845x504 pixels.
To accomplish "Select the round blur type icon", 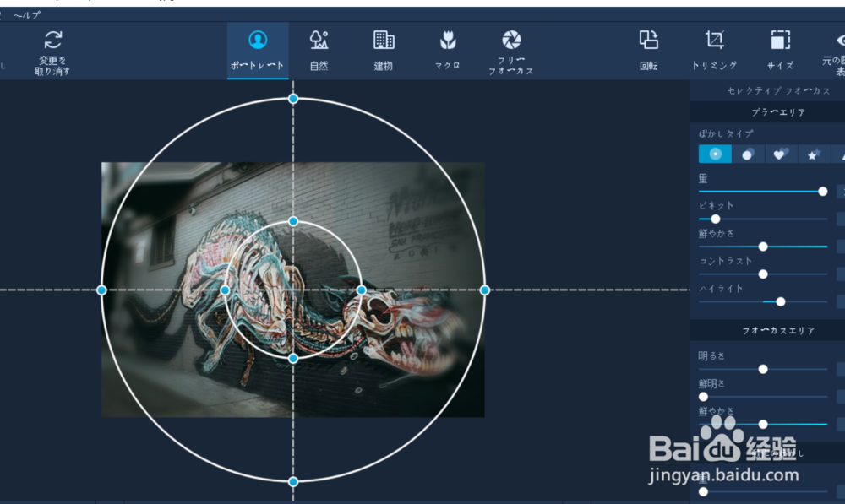I will click(715, 154).
